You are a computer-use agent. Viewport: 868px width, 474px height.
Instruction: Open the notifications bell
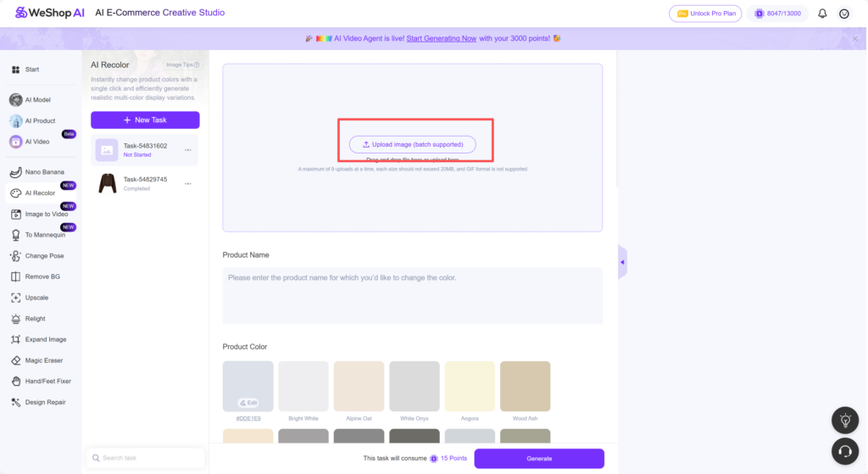tap(822, 14)
